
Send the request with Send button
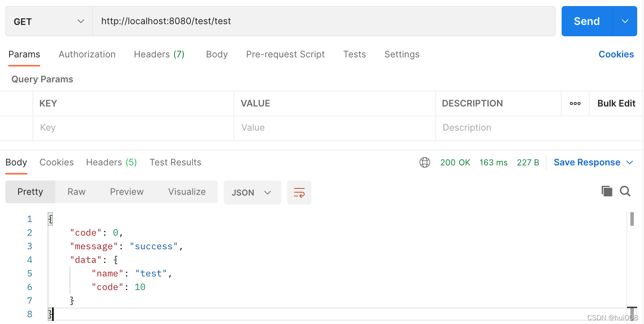point(587,21)
